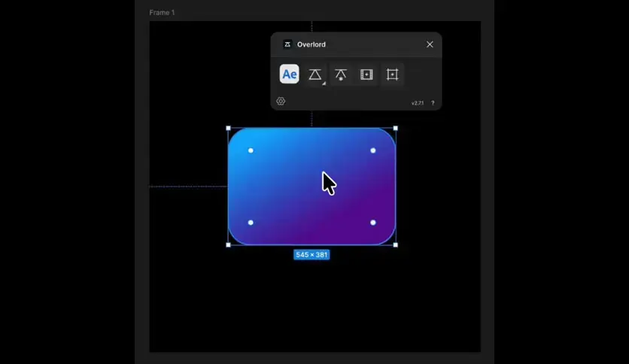The height and width of the screenshot is (364, 629).
Task: Click the triangle-with-star icon in Overlord
Action: pyautogui.click(x=341, y=74)
